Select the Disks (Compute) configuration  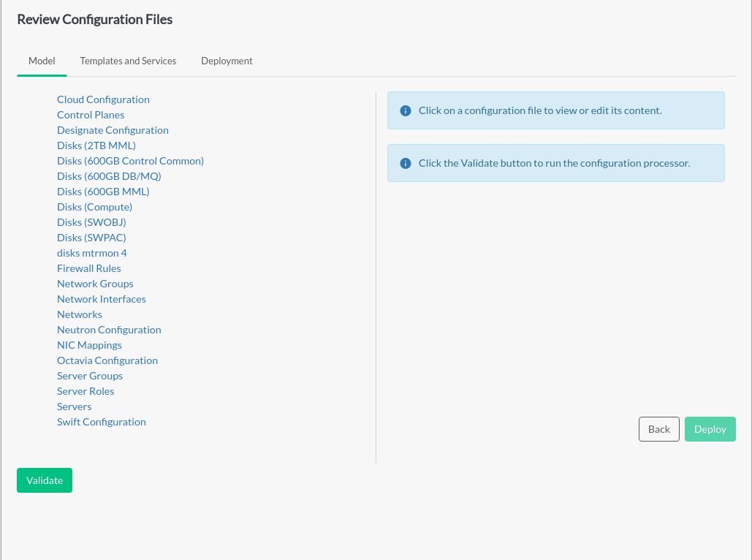(94, 208)
